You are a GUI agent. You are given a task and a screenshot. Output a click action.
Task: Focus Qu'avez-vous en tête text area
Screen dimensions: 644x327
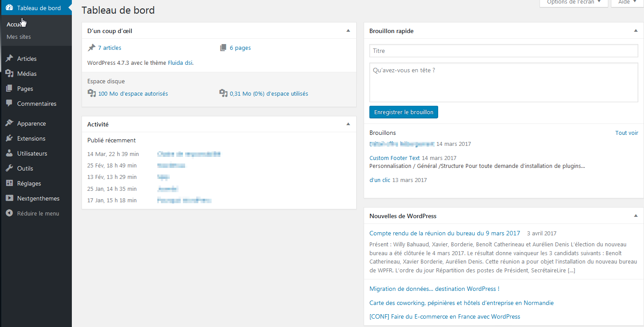(x=503, y=82)
